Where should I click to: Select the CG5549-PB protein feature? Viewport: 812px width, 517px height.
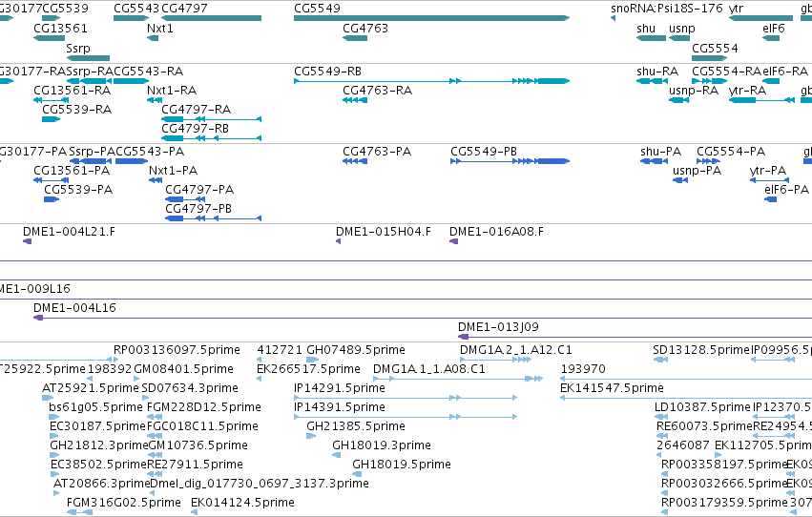click(510, 161)
